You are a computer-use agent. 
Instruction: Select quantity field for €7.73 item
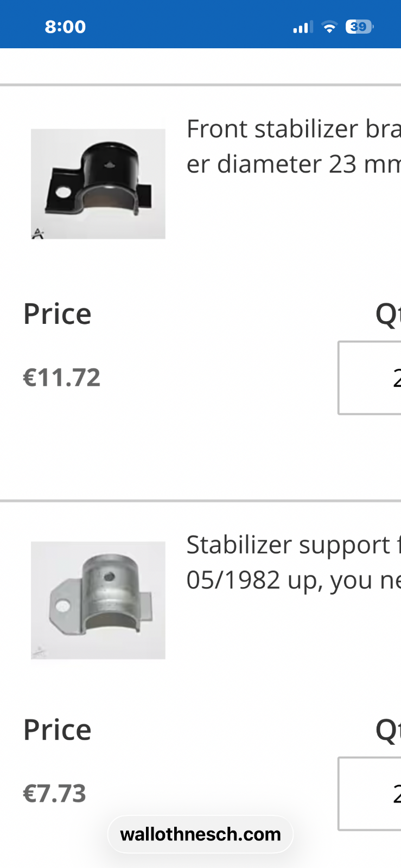370,794
